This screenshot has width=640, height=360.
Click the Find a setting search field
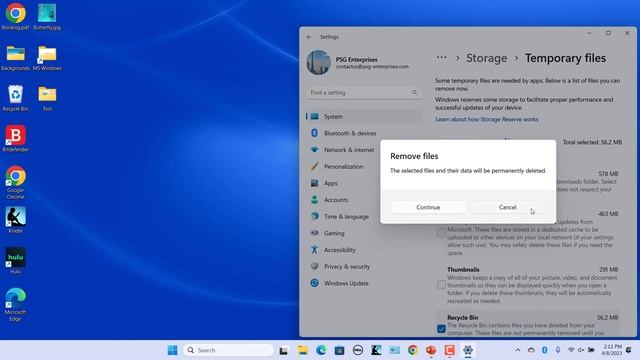tap(364, 93)
